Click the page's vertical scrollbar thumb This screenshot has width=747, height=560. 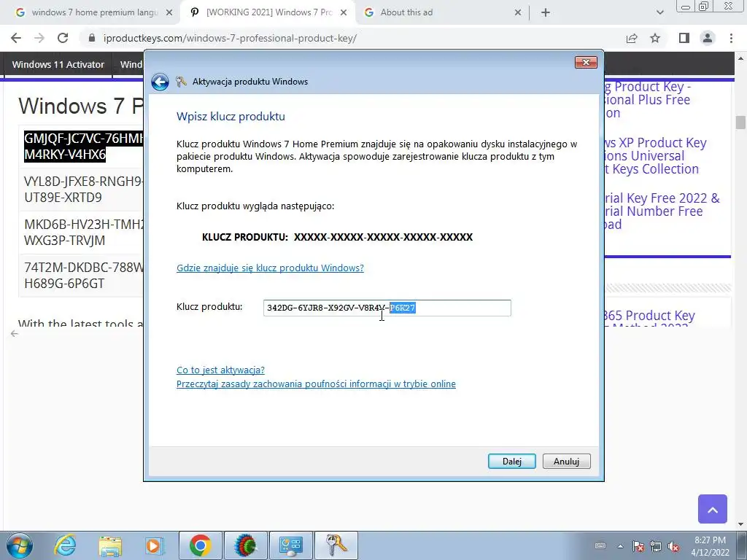pyautogui.click(x=740, y=122)
